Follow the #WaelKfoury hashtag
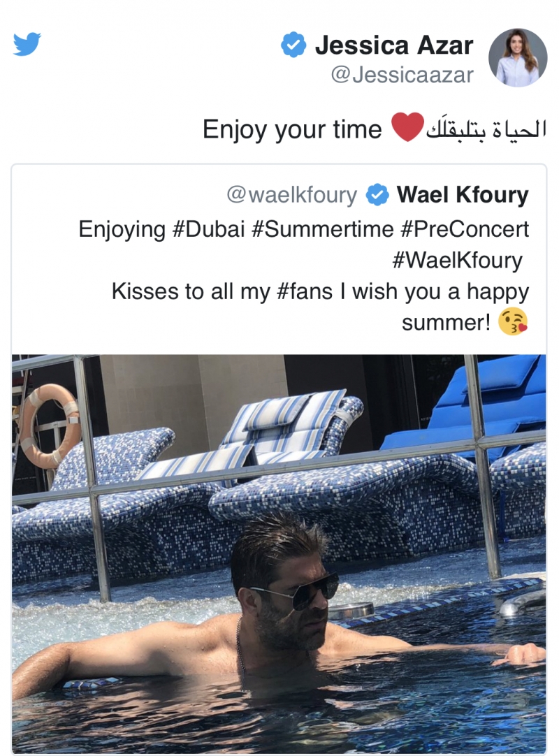The height and width of the screenshot is (756, 559). click(457, 261)
